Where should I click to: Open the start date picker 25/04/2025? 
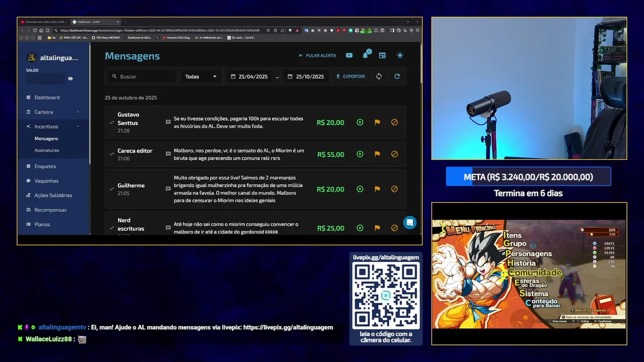249,76
